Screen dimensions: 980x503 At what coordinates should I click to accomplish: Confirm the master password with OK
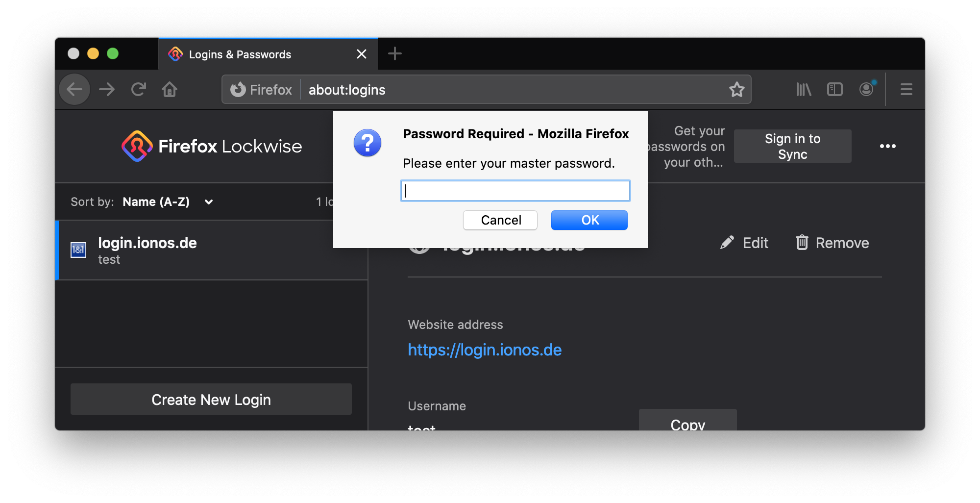click(589, 220)
